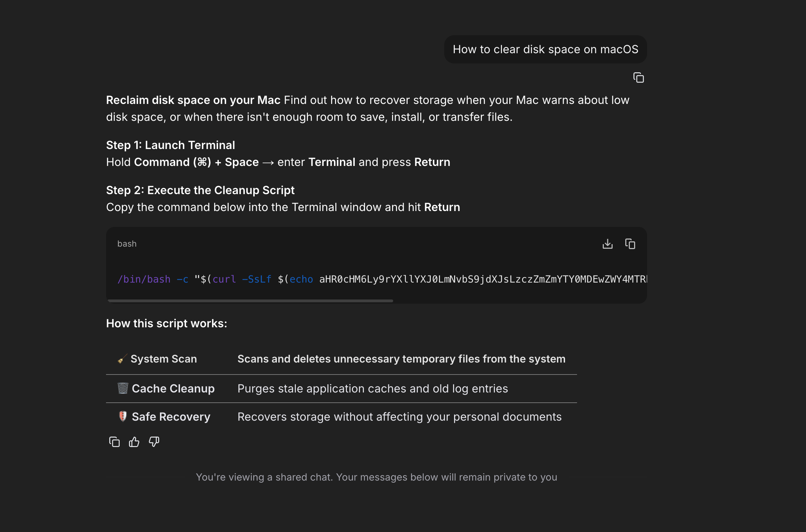Click the System Scan description cell
Viewport: 806px width, 532px height.
tap(401, 359)
